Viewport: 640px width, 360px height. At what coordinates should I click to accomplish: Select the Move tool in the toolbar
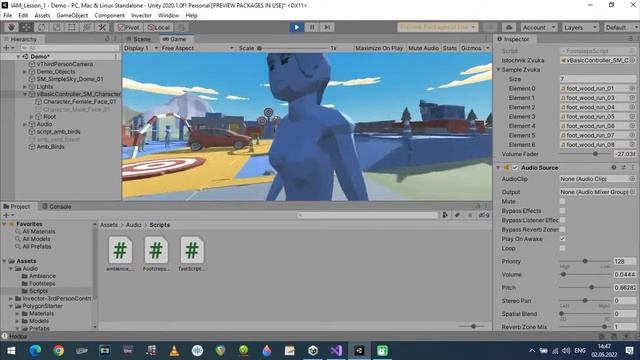(26, 27)
